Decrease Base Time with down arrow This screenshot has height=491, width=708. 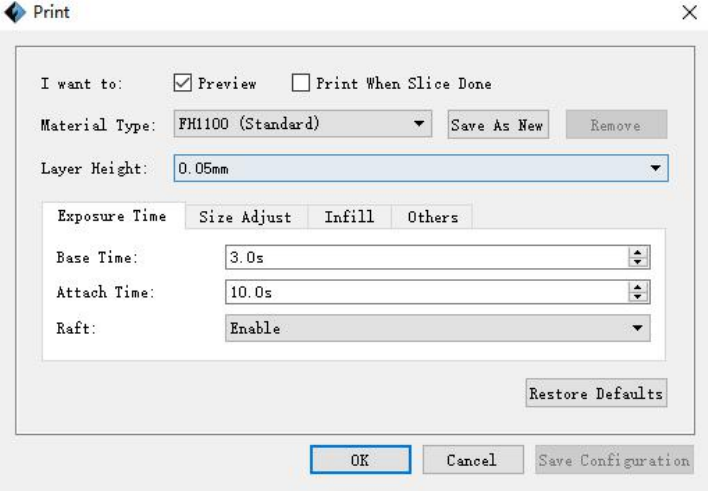tap(638, 262)
